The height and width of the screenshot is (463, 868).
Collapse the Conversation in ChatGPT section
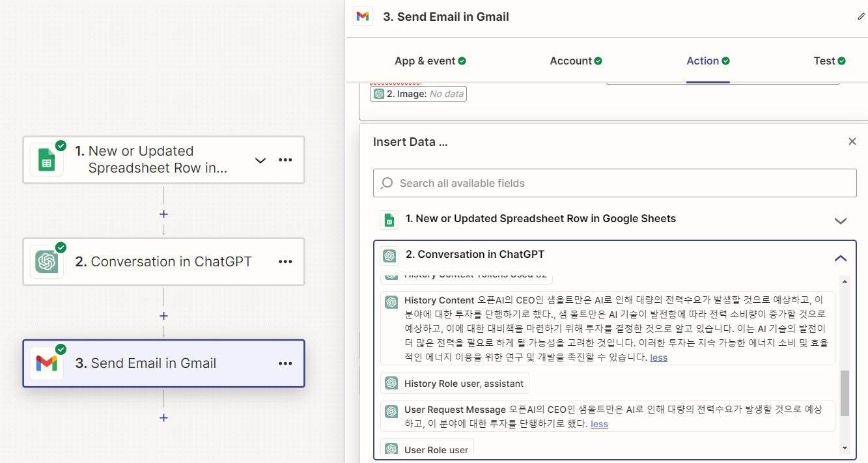tap(841, 259)
